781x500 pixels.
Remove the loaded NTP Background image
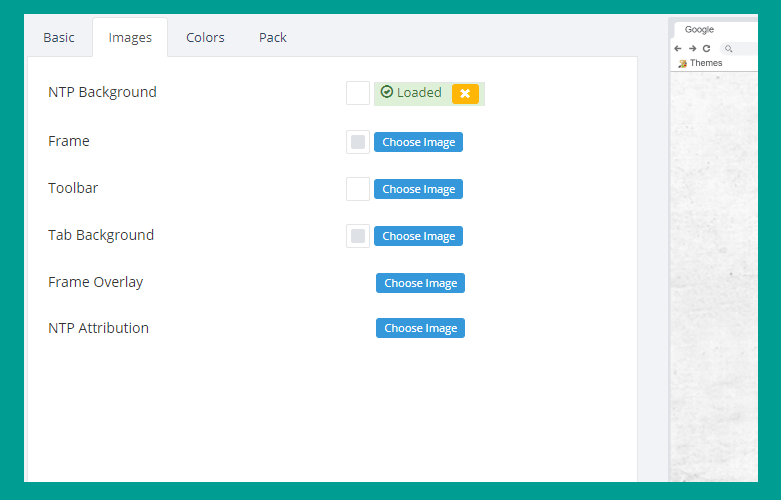tap(465, 94)
